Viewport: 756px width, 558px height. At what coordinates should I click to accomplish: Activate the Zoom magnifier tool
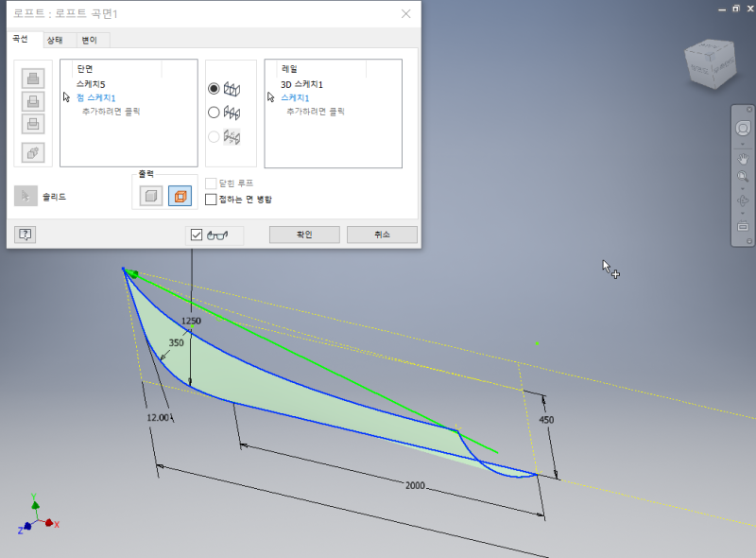pos(743,176)
